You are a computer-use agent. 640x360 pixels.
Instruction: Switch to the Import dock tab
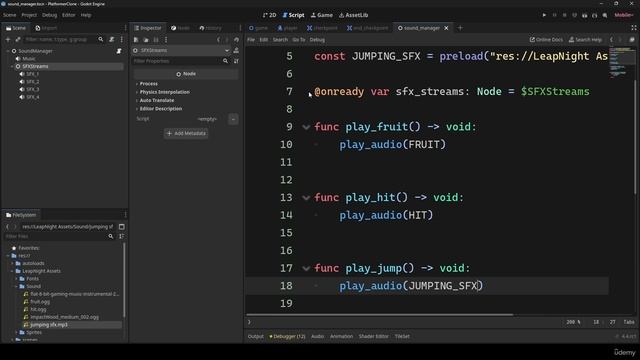(46, 28)
